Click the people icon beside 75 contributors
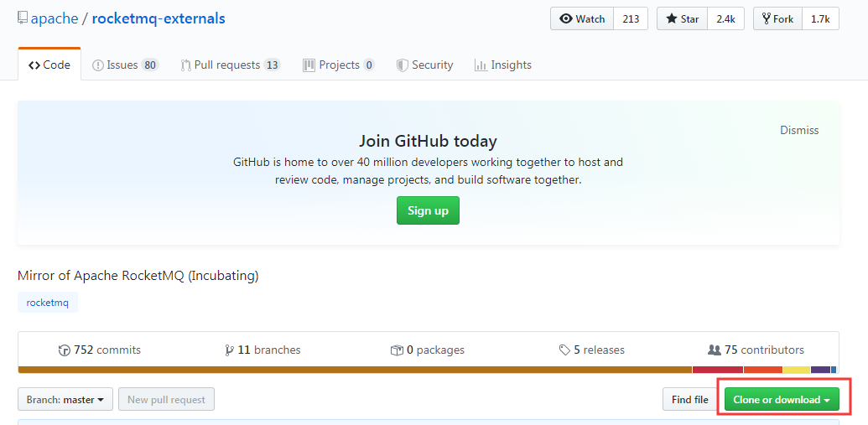This screenshot has height=425, width=868. coord(714,350)
